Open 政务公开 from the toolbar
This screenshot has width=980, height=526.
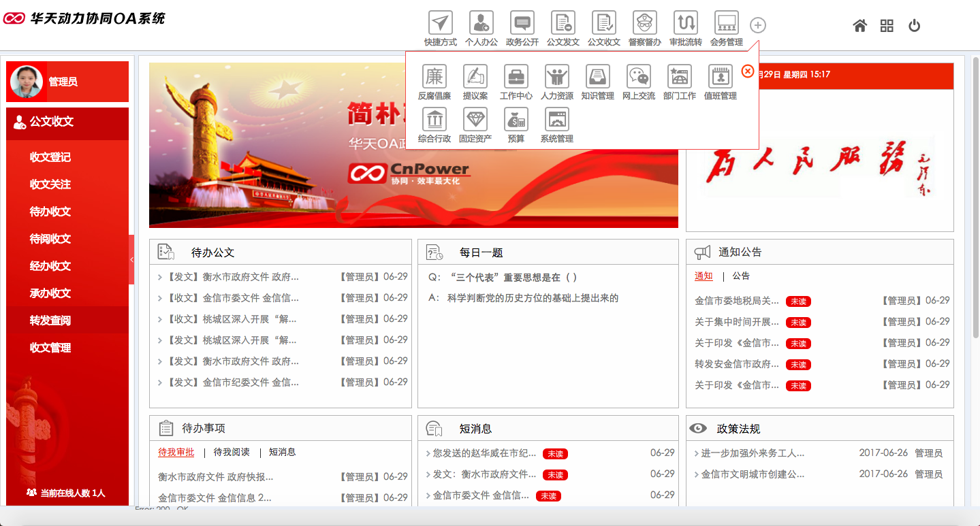[x=522, y=24]
